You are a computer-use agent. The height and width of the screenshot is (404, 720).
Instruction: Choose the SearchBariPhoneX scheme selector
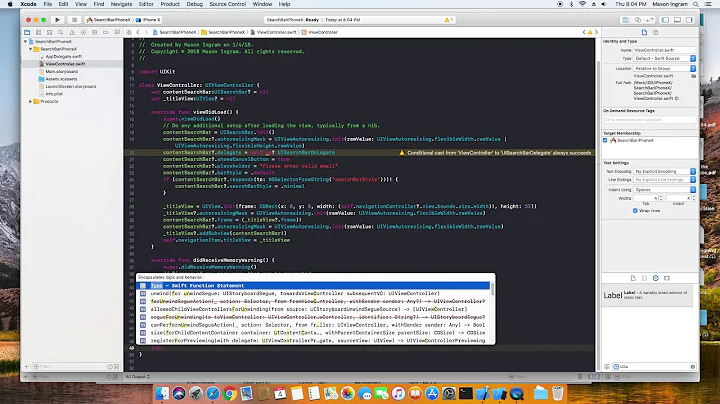[x=108, y=20]
